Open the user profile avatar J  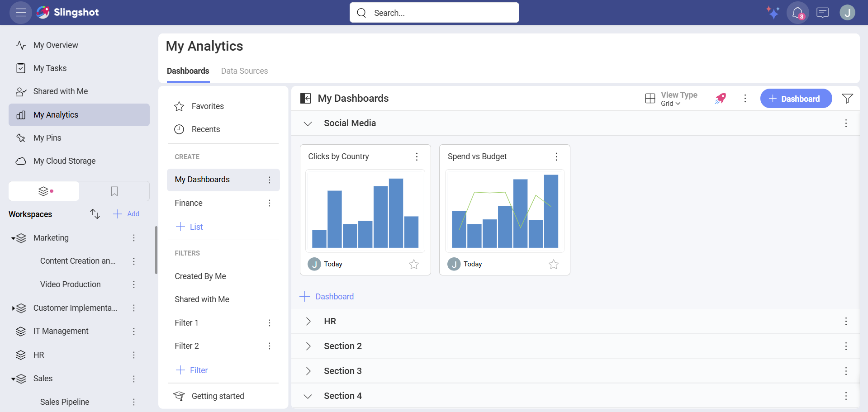(x=847, y=12)
